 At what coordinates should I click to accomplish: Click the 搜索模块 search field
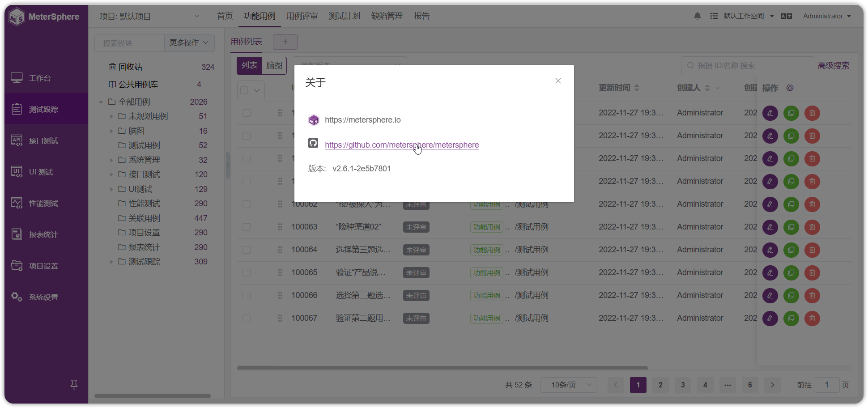129,43
